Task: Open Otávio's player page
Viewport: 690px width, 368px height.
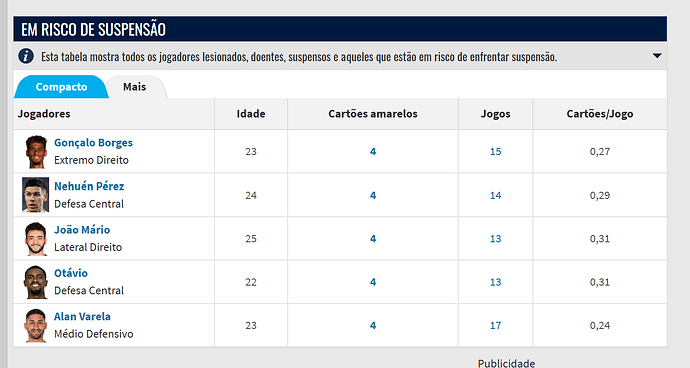Action: pos(71,273)
